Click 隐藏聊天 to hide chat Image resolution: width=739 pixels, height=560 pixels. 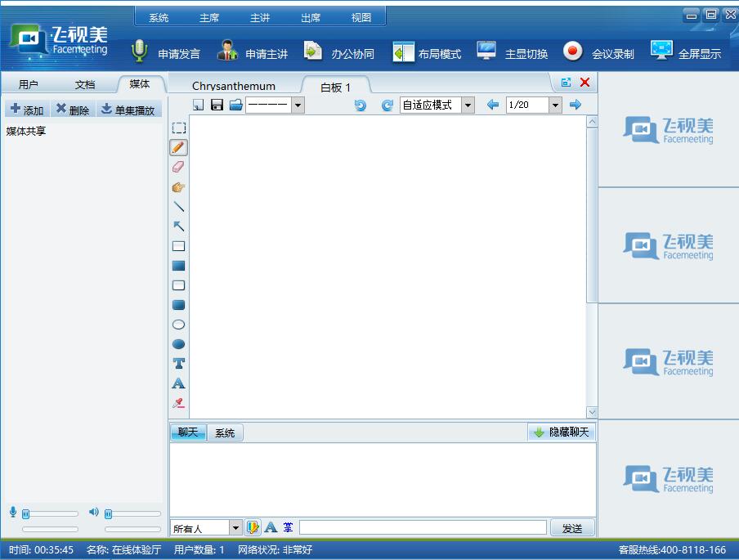click(x=561, y=432)
